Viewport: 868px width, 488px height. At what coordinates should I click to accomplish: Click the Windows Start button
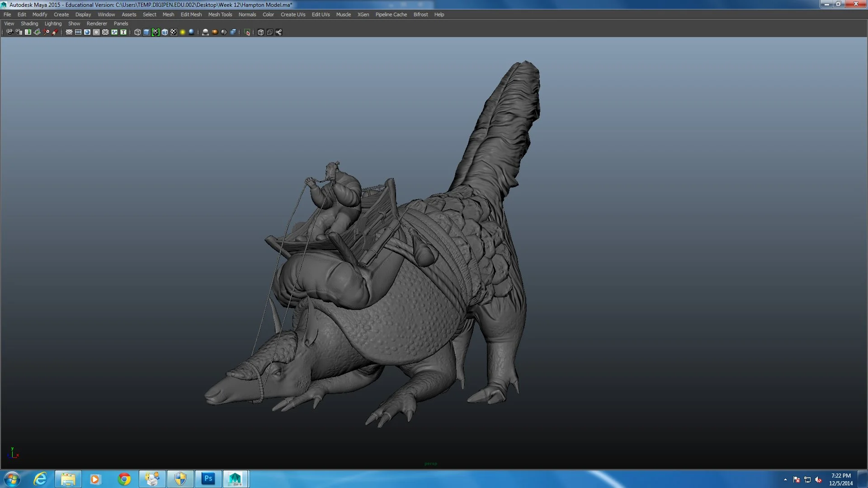pyautogui.click(x=12, y=479)
